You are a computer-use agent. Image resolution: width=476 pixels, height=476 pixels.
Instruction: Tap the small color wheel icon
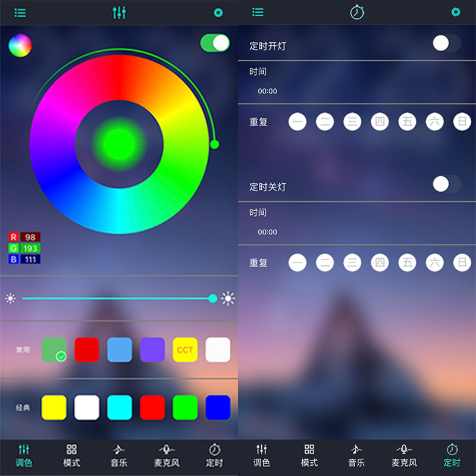pos(20,46)
